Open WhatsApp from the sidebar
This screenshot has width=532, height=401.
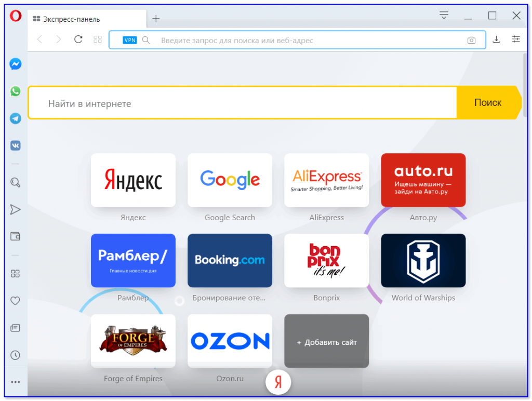(16, 91)
